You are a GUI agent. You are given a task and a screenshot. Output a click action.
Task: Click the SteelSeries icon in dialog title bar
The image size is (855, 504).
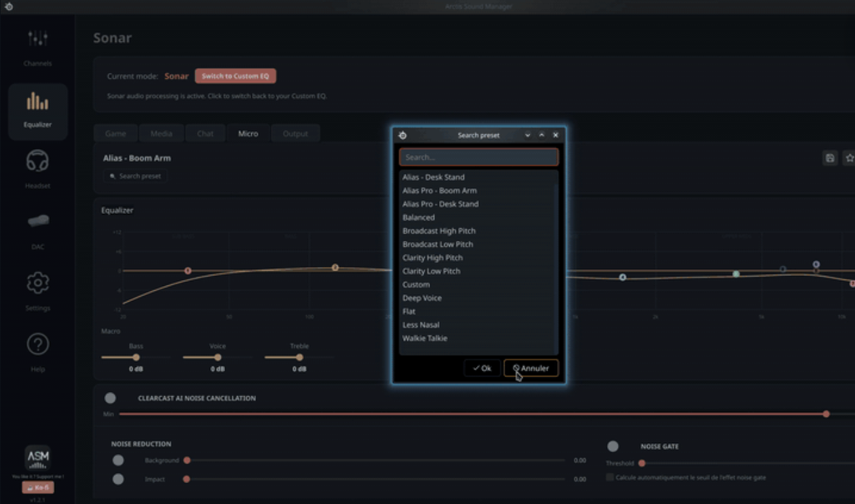click(403, 135)
